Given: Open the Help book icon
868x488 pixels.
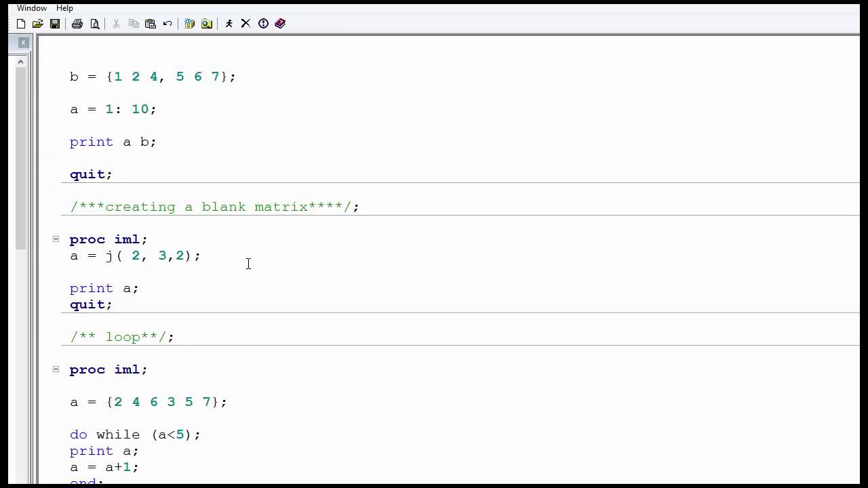Looking at the screenshot, I should [x=280, y=24].
